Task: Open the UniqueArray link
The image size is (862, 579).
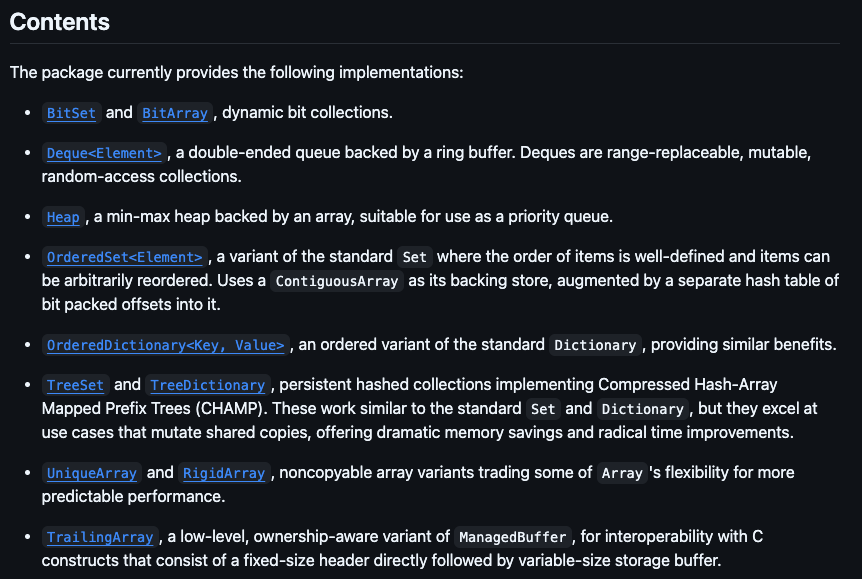Action: [x=92, y=473]
